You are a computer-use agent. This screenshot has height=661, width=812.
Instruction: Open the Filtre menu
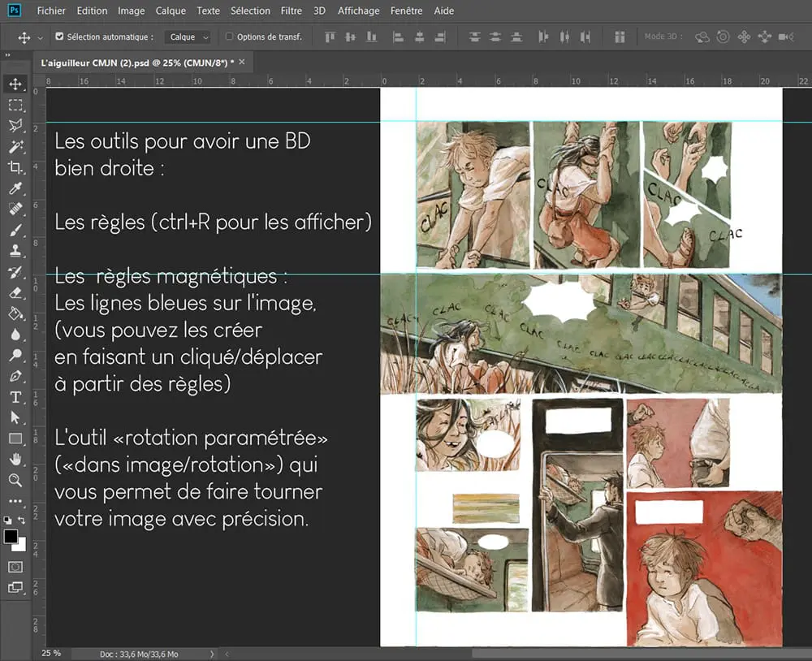291,11
